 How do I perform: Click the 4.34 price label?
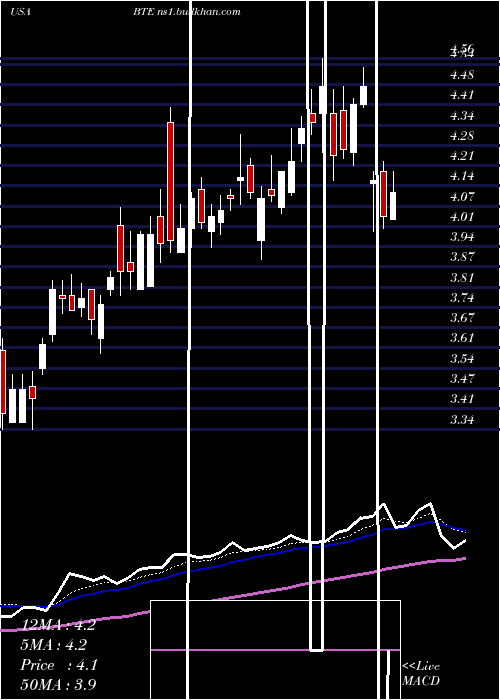[x=462, y=115]
